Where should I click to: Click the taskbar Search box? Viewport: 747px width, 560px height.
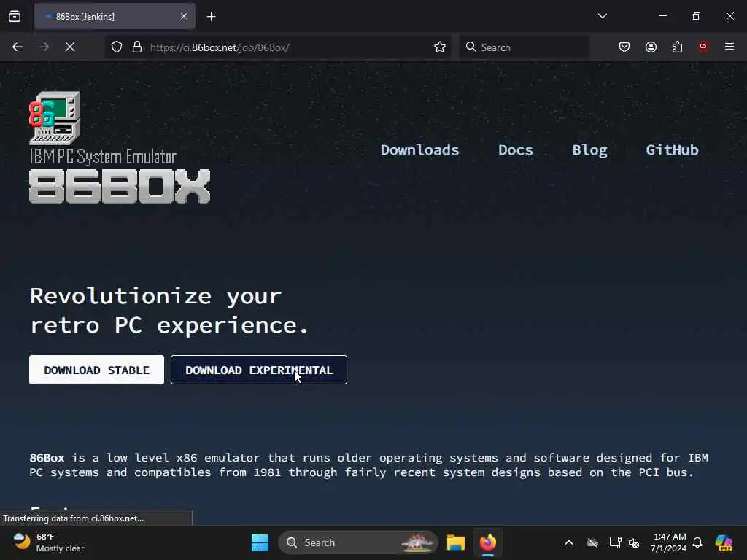[x=358, y=542]
